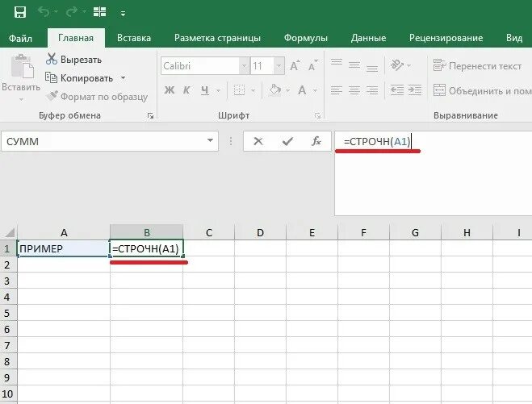Toggle underline Ч formatting
Screen dimensions: 532x404
[x=204, y=90]
